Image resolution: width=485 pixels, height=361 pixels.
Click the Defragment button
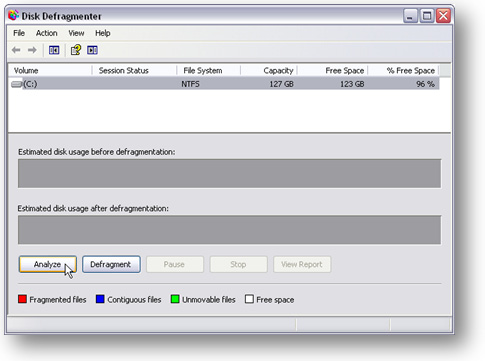click(111, 264)
